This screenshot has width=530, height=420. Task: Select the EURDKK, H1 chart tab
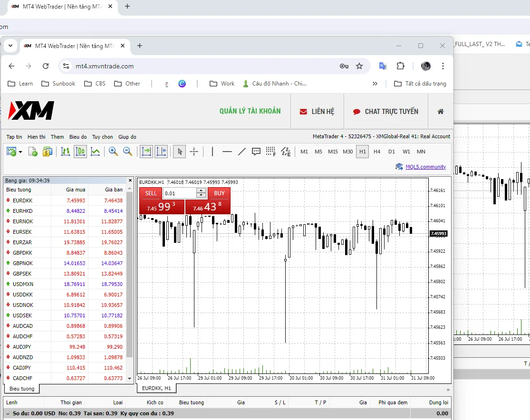pyautogui.click(x=156, y=388)
